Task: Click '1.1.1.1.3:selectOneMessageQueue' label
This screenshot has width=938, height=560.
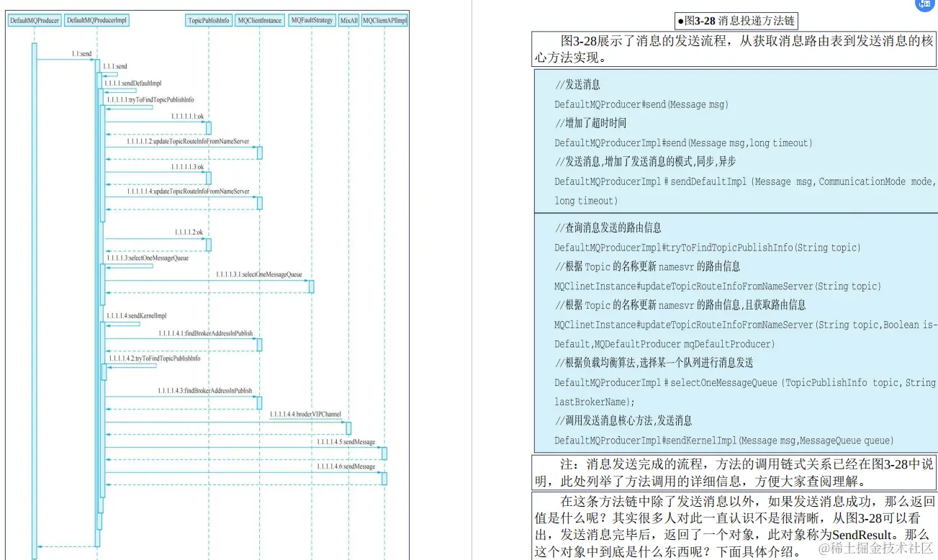Action: (x=148, y=258)
